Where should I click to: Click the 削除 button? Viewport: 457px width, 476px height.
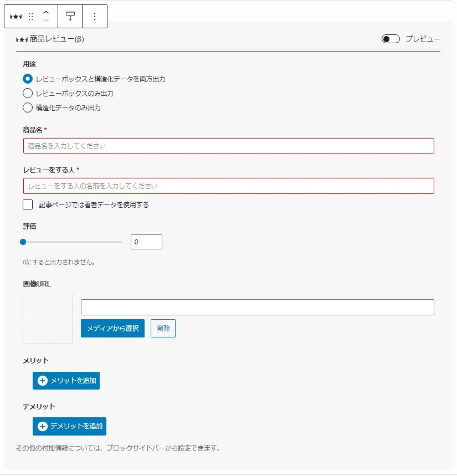(x=163, y=328)
